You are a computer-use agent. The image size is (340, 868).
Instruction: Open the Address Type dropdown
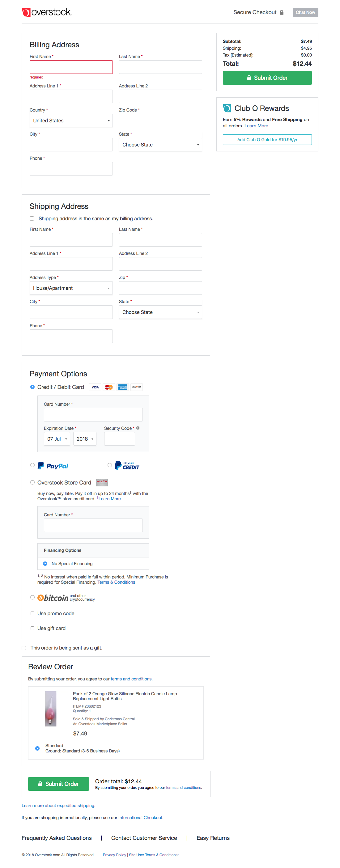point(71,288)
